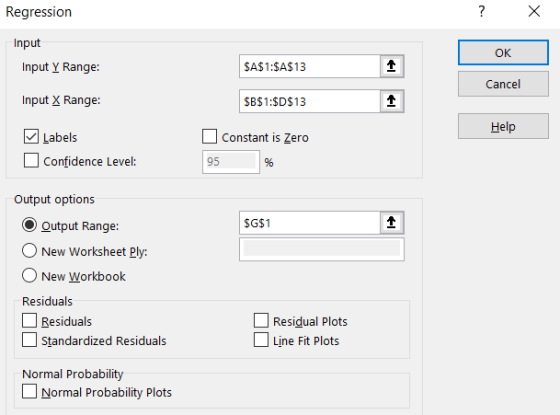Enable the Confidence Level checkbox
The height and width of the screenshot is (415, 560).
(31, 161)
